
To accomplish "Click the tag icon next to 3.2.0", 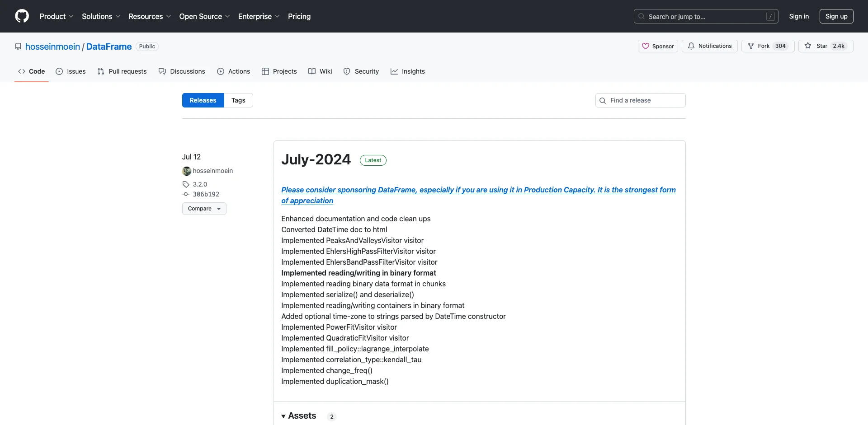I will coord(186,184).
